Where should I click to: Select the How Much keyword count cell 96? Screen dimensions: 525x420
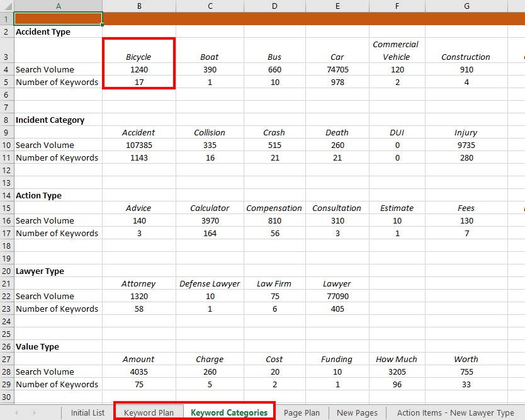tap(397, 384)
